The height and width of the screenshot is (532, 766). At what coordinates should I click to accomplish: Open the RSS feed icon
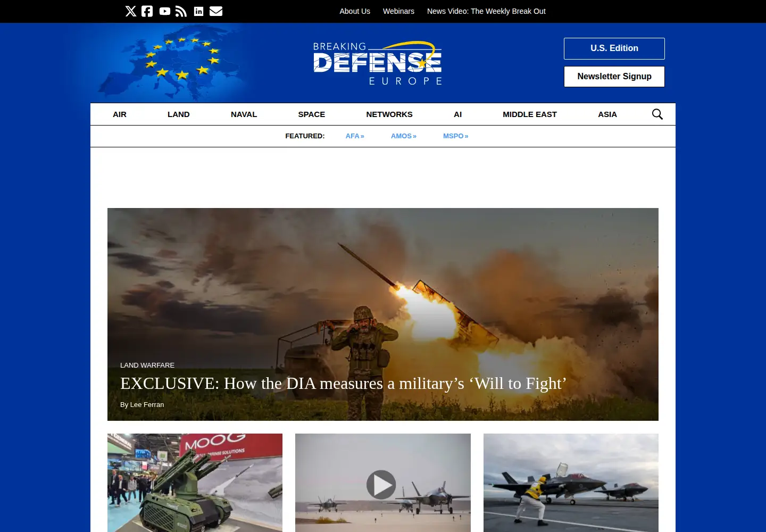(181, 11)
